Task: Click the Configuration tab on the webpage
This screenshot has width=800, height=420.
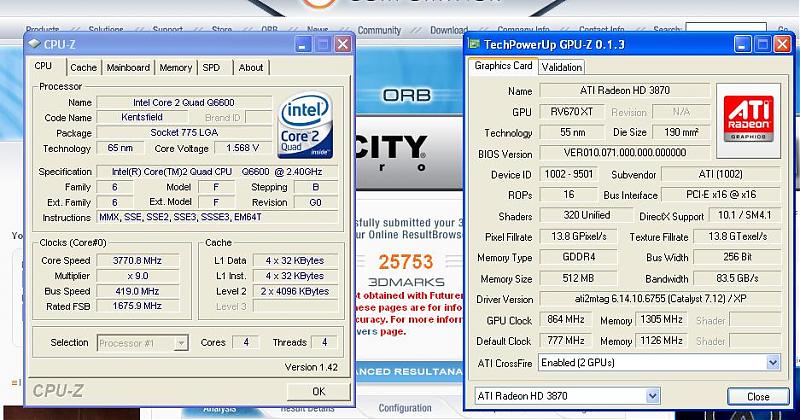Action: (x=405, y=408)
